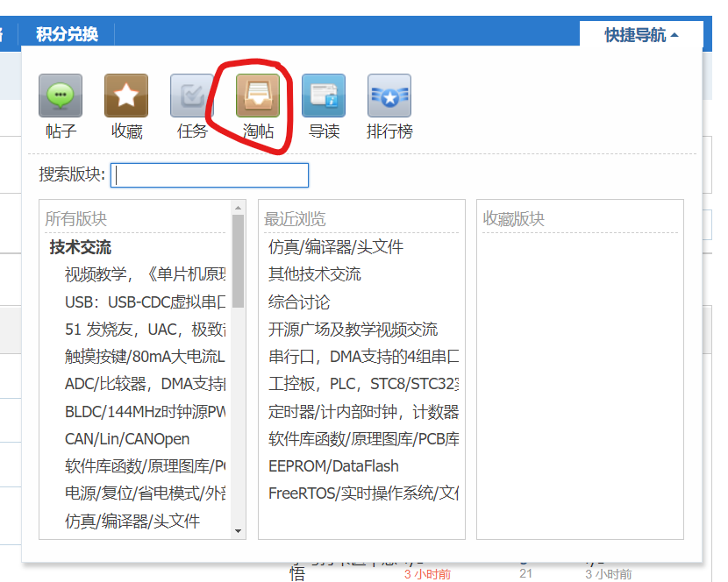Viewport: 728px width, 582px height.
Task: Open 工控板, PLC, STC8/STC32 board
Action: 363,384
